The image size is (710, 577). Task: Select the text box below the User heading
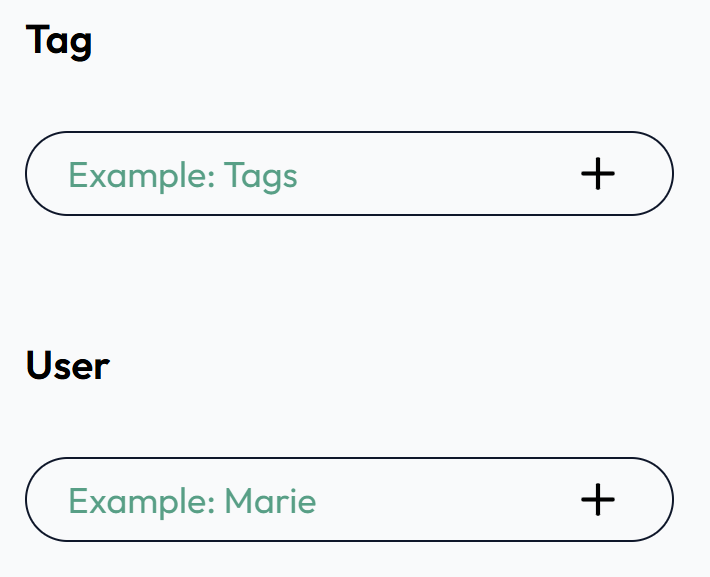(x=300, y=499)
